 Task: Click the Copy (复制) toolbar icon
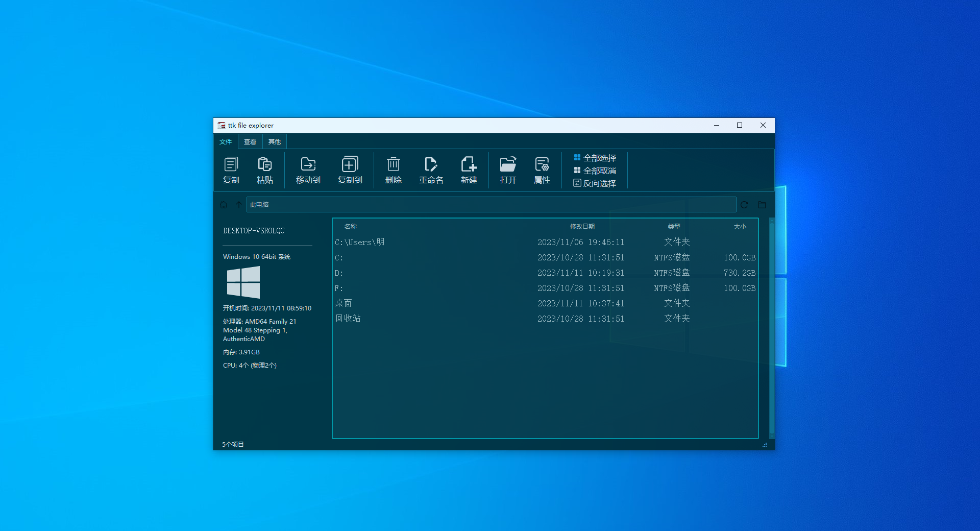point(231,164)
